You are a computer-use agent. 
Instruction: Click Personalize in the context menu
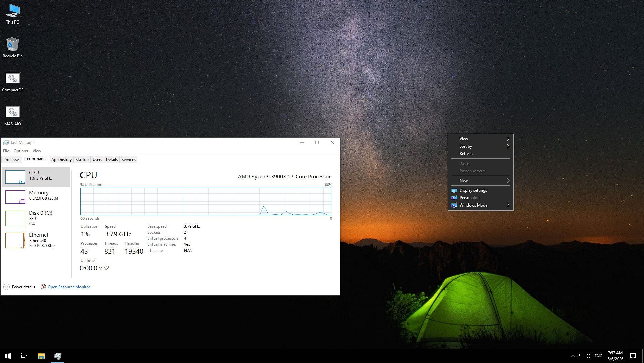[x=481, y=198]
